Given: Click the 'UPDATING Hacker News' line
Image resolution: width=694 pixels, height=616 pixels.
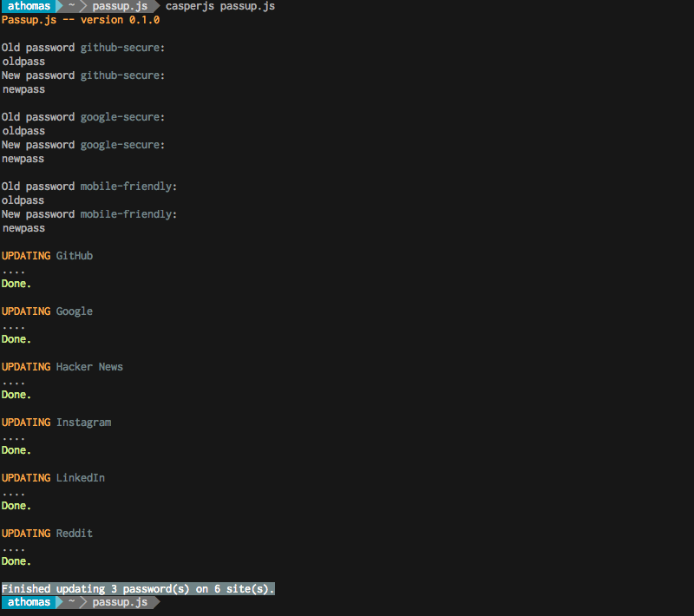Looking at the screenshot, I should pyautogui.click(x=62, y=367).
